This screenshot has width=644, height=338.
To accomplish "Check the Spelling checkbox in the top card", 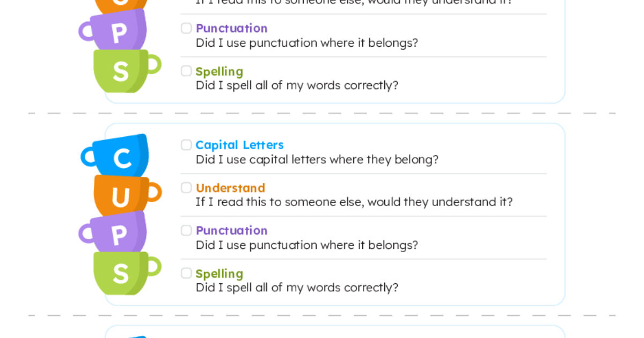I will (186, 71).
